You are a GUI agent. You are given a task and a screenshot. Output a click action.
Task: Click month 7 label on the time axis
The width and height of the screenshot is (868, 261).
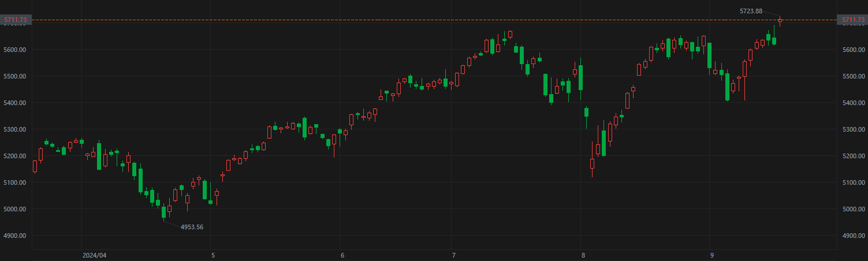click(454, 255)
